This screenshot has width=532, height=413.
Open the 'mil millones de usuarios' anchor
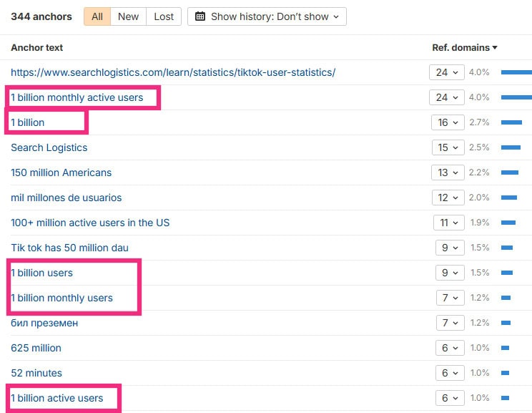point(66,198)
